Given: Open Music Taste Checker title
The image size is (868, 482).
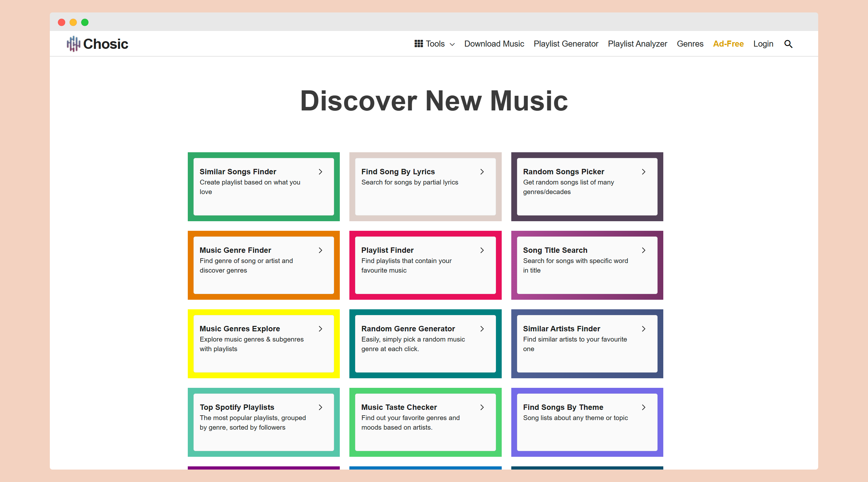Looking at the screenshot, I should click(399, 407).
